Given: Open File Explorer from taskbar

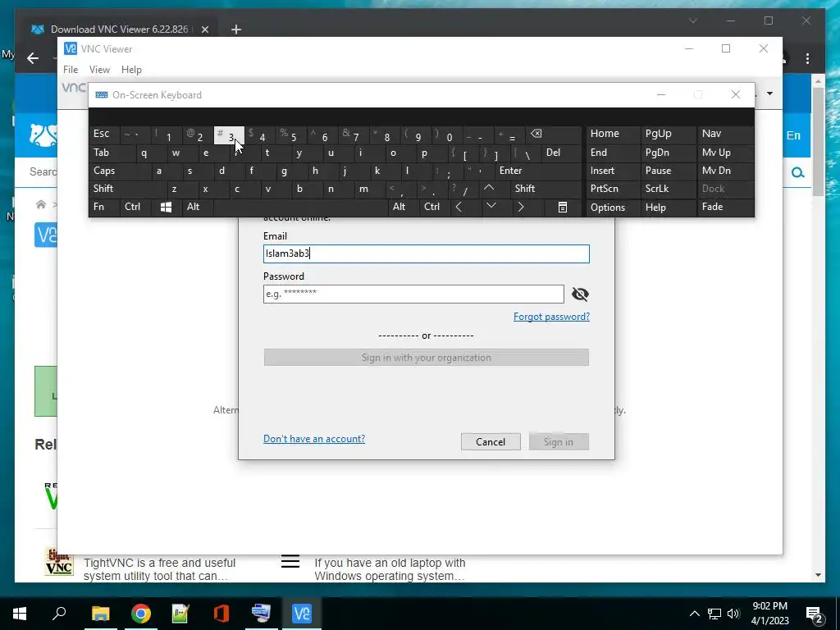Looking at the screenshot, I should click(x=100, y=614).
